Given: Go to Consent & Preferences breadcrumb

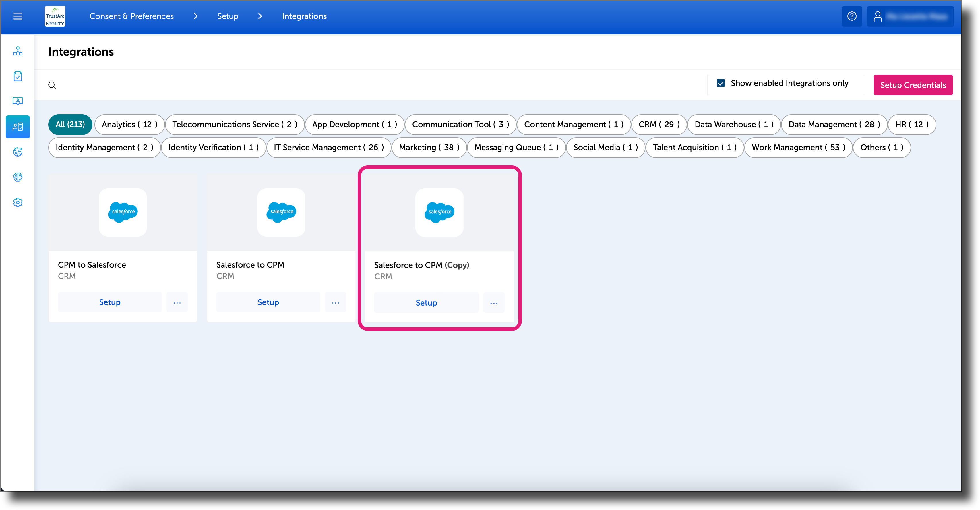Looking at the screenshot, I should [x=132, y=16].
